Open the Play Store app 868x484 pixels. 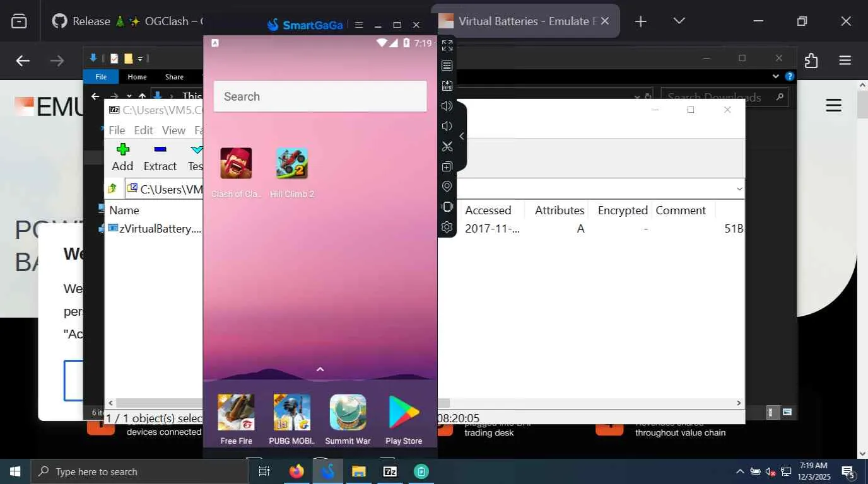(x=404, y=412)
